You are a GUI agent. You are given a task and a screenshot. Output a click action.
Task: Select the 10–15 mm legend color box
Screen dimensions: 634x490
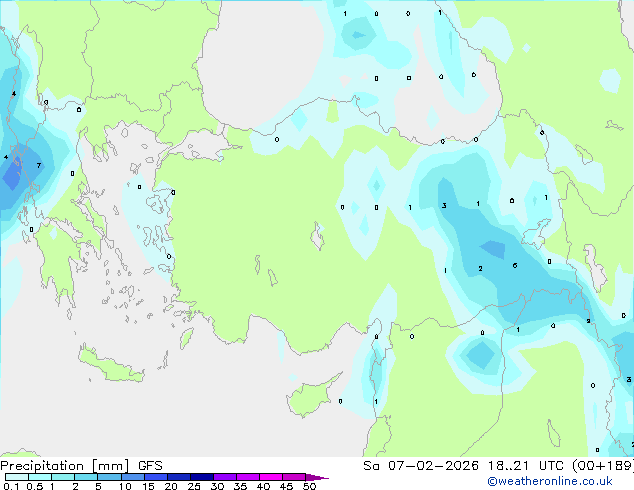pyautogui.click(x=132, y=477)
